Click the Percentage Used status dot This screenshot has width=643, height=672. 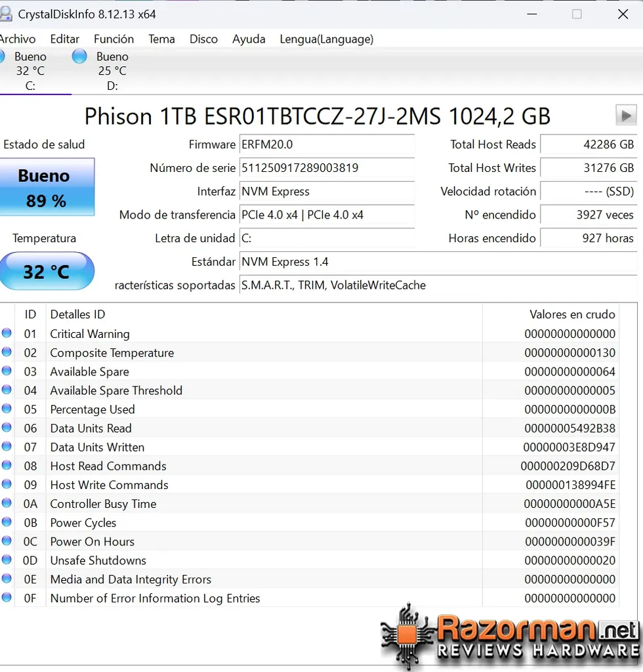coord(7,408)
